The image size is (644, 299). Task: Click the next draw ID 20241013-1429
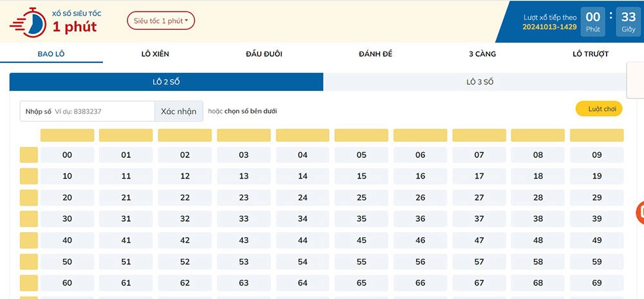pos(549,26)
